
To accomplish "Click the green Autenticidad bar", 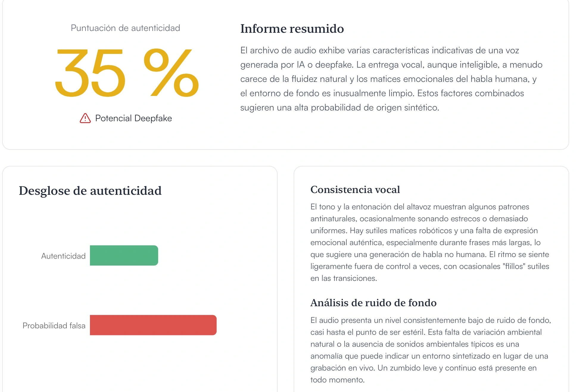I will click(124, 255).
